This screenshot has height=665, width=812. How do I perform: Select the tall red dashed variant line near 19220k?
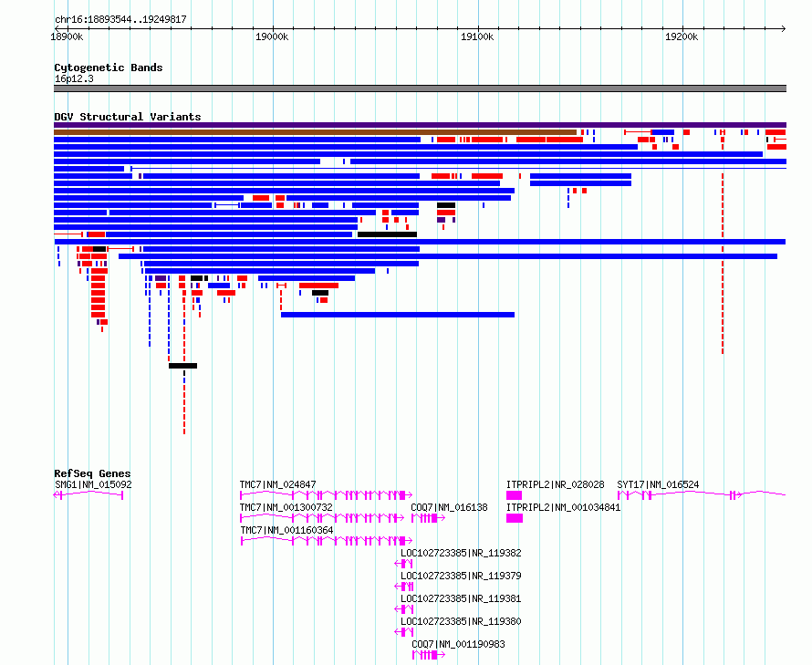(x=723, y=265)
